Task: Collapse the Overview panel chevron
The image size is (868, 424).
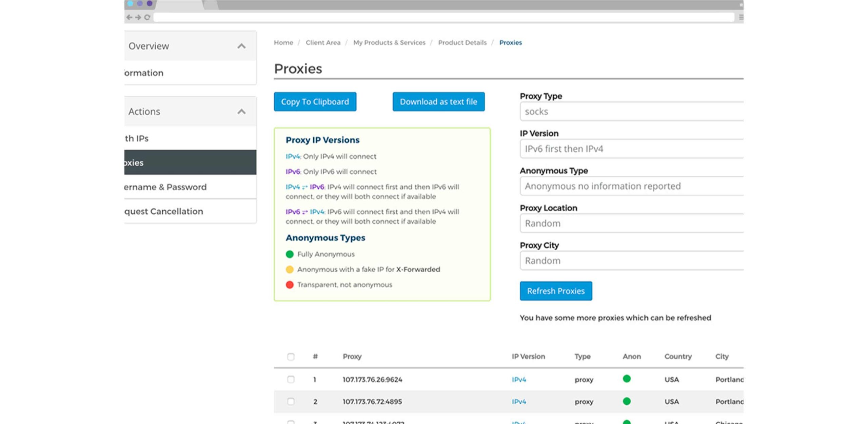Action: pos(241,46)
